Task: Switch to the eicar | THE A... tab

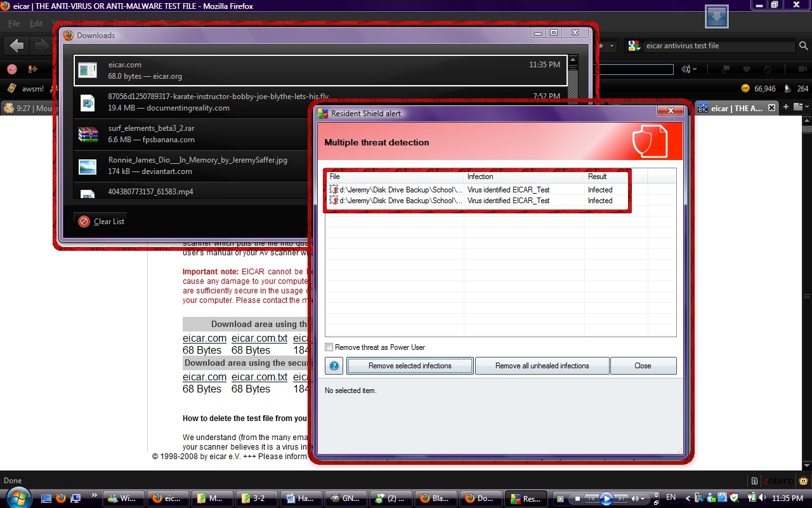Action: point(736,108)
